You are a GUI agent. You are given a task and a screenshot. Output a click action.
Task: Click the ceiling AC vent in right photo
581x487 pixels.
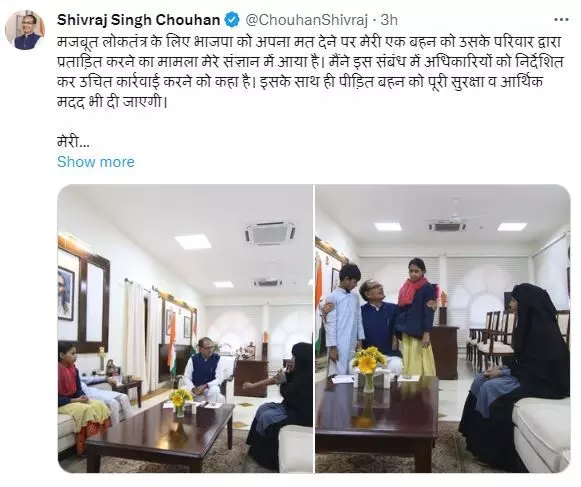(x=445, y=226)
